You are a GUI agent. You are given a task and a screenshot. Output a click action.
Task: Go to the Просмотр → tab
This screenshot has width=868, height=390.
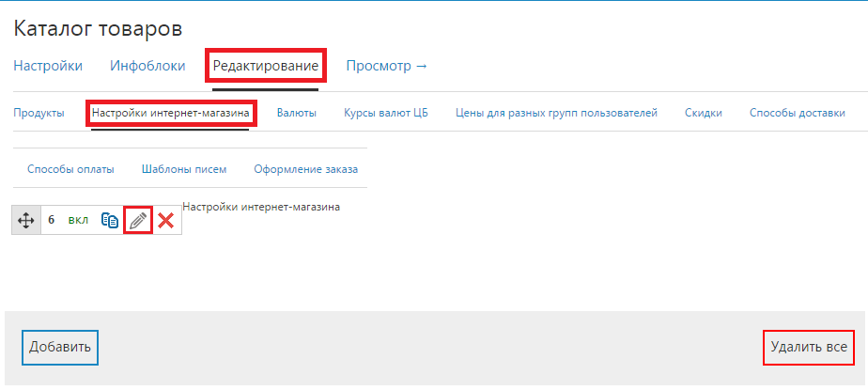(386, 66)
